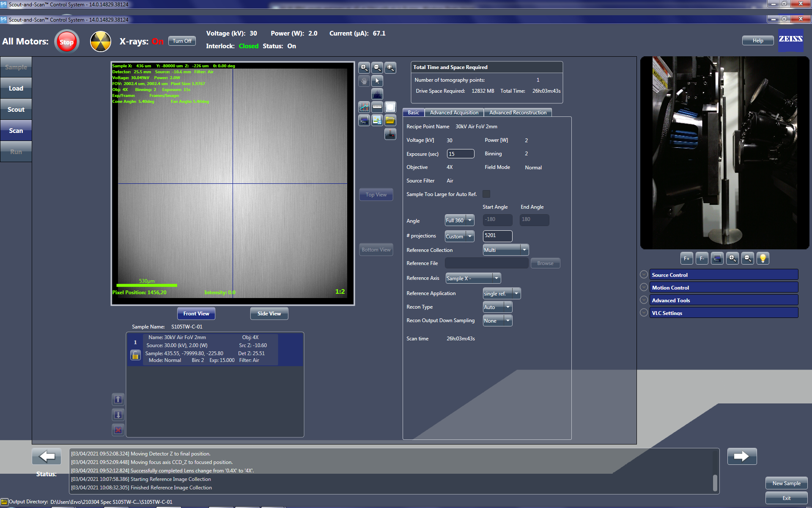Screen dimensions: 812x508
Task: Click the zoom-to-fit magnifier icon
Action: 390,68
